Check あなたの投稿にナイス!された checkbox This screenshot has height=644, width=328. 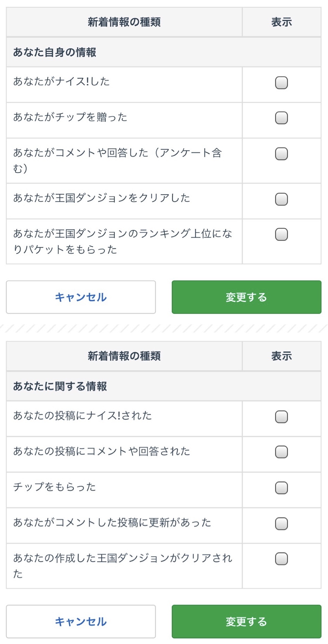pos(281,417)
